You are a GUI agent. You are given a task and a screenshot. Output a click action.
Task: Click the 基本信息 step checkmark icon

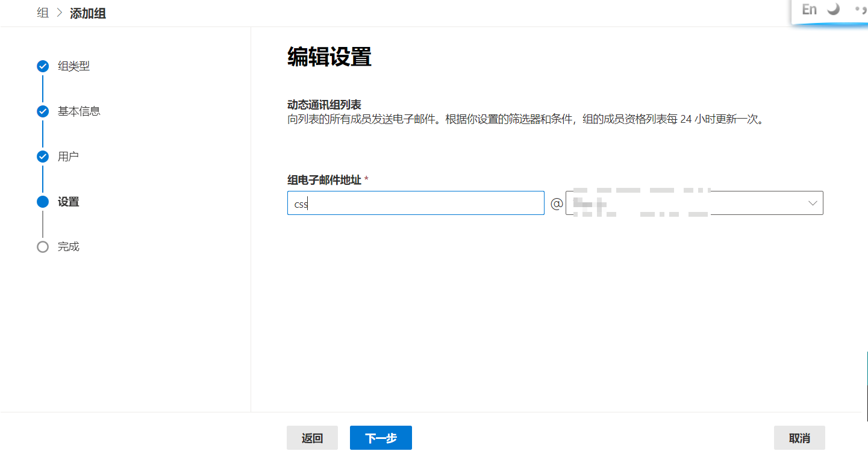(43, 111)
